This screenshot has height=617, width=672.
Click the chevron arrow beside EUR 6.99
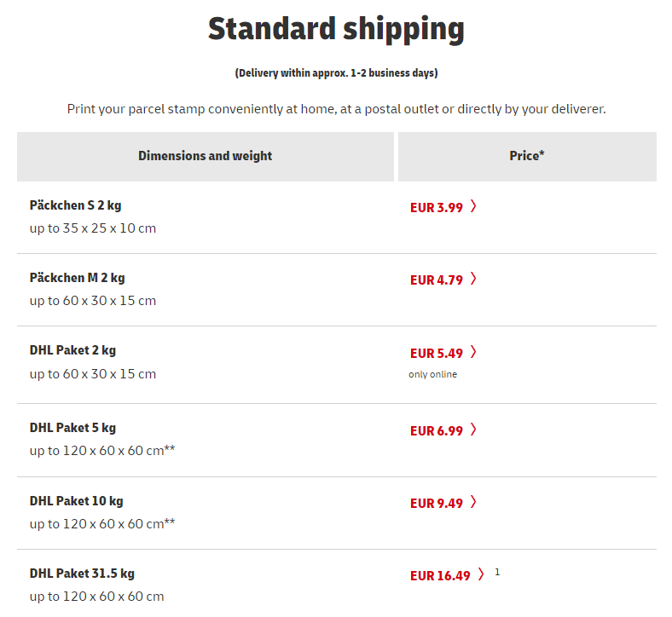[x=473, y=430]
